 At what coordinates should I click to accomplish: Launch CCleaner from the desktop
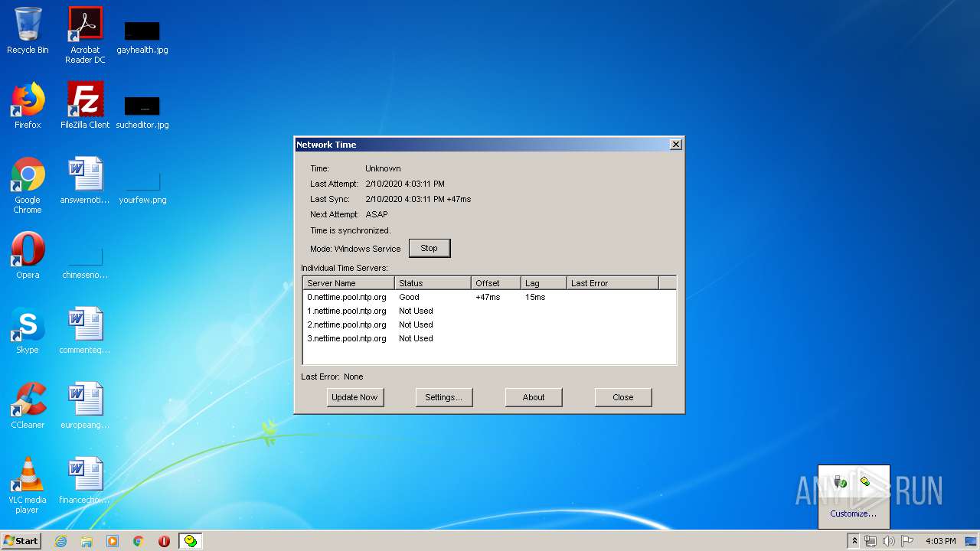pyautogui.click(x=28, y=406)
